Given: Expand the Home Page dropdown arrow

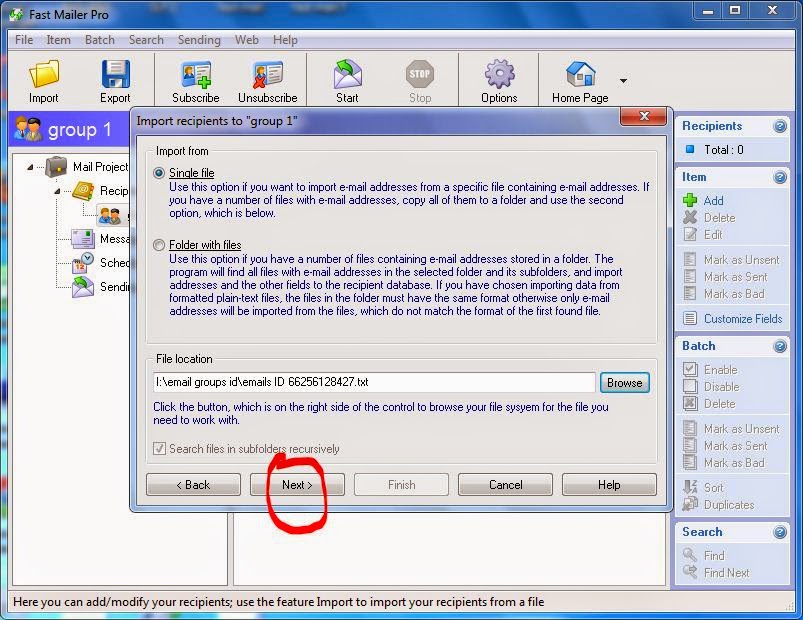Looking at the screenshot, I should [623, 81].
